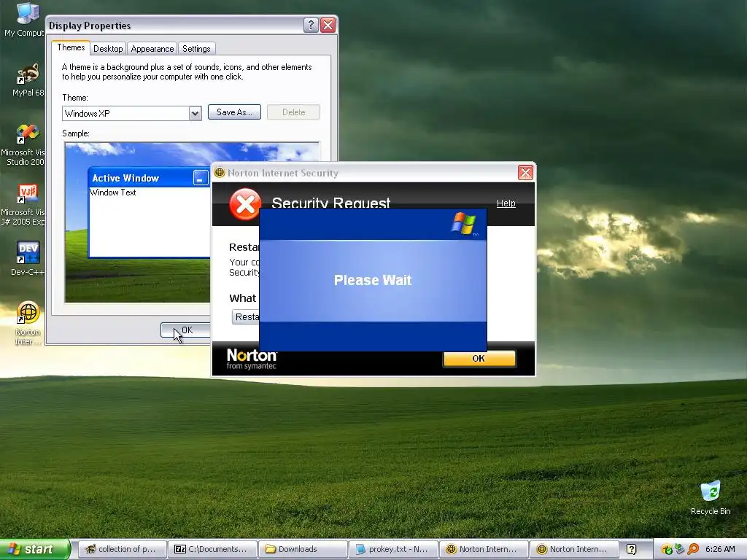Click the Display Properties help question-mark button
Screen dimensions: 747x560
(311, 26)
